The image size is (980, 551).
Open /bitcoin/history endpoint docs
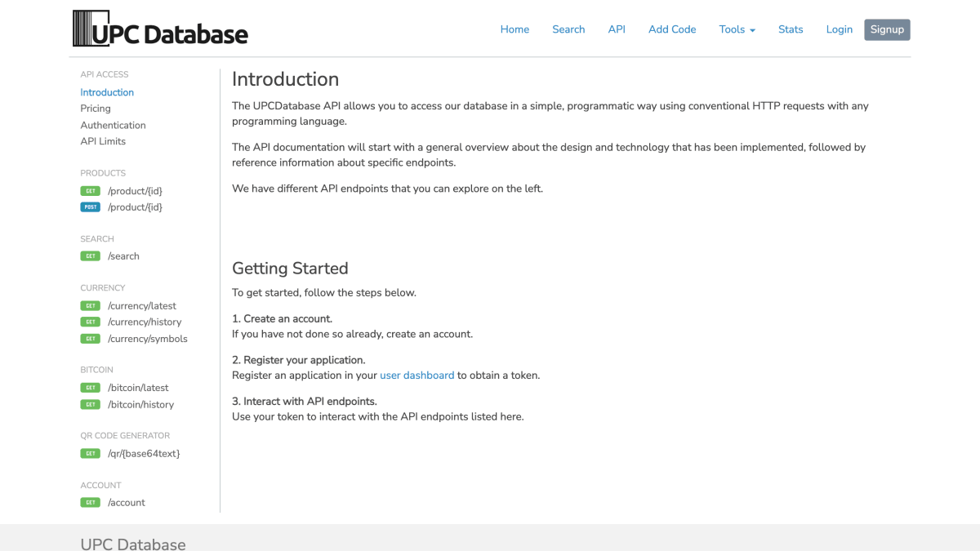[x=140, y=405]
